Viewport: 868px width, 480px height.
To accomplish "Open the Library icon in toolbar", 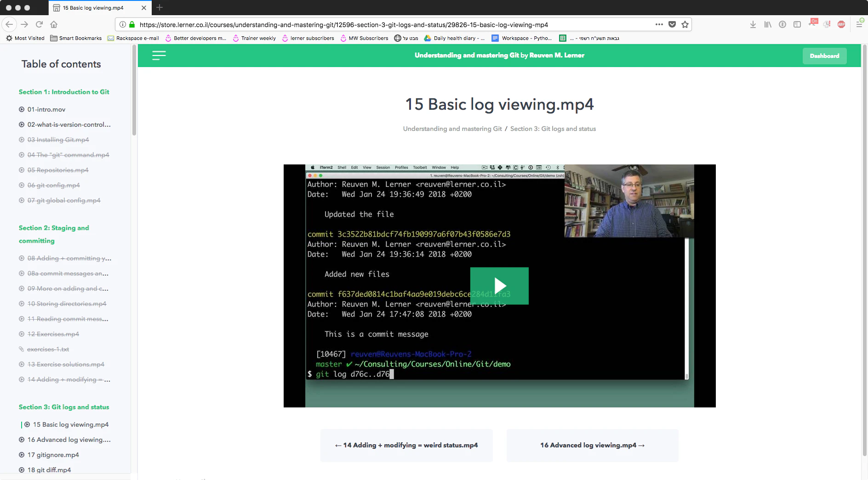I will [x=768, y=24].
